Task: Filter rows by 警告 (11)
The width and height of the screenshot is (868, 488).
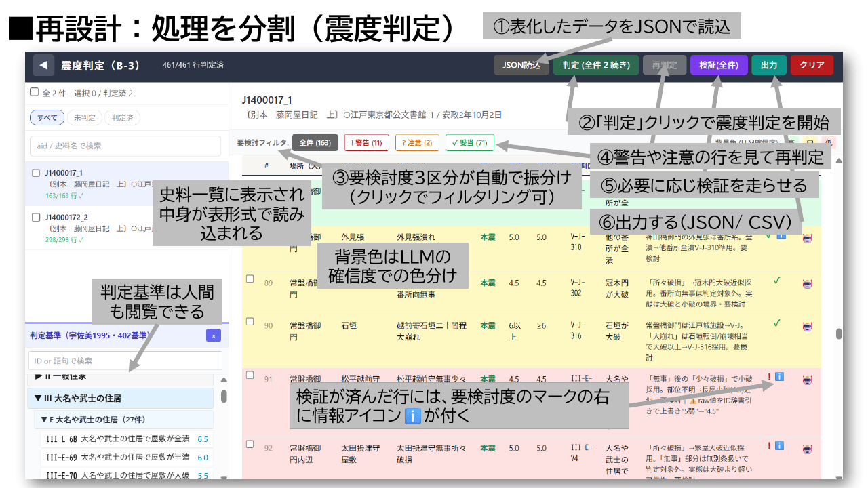Action: (367, 143)
